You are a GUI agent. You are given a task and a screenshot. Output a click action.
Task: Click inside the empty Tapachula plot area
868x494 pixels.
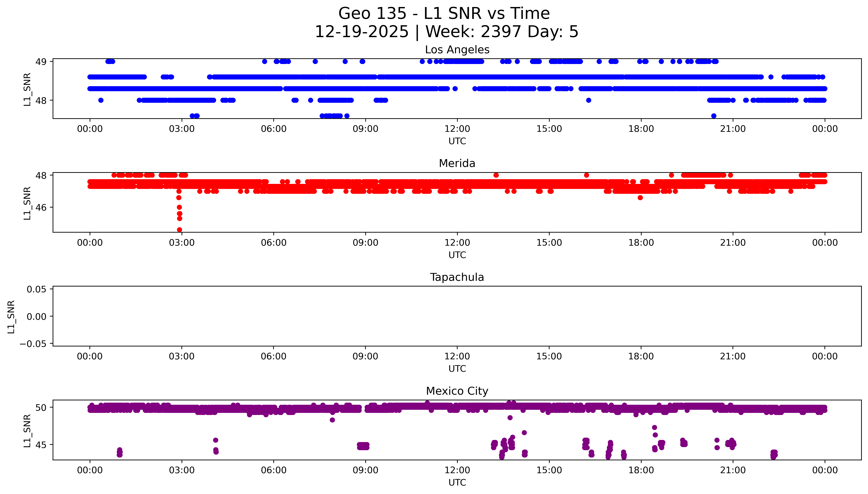coord(457,316)
